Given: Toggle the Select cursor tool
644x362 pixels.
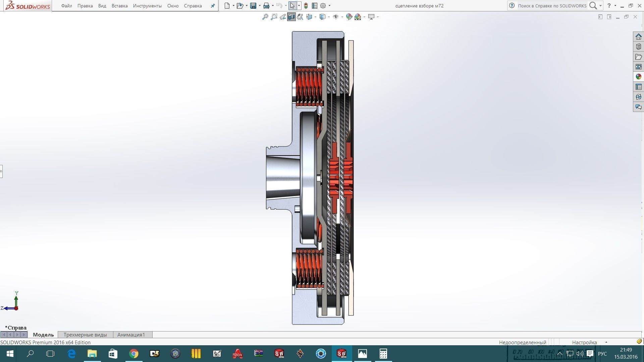Looking at the screenshot, I should coord(292,6).
